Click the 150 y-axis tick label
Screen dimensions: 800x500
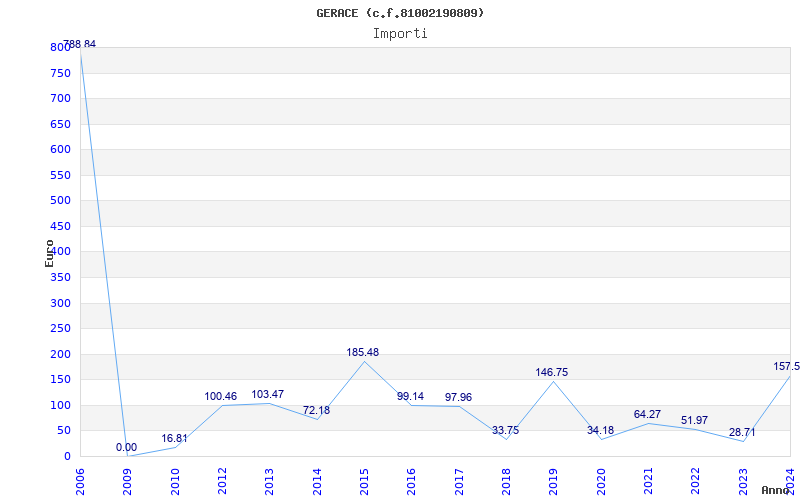tap(60, 380)
